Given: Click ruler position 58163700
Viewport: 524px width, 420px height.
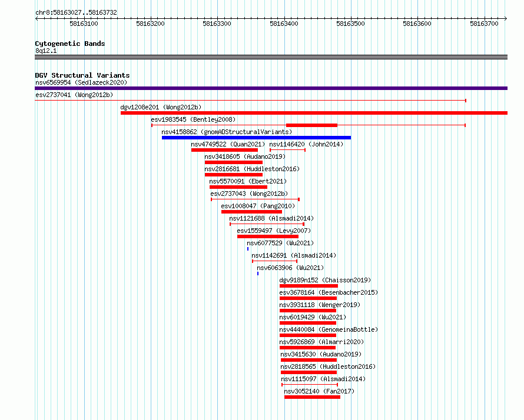Looking at the screenshot, I should [x=484, y=24].
